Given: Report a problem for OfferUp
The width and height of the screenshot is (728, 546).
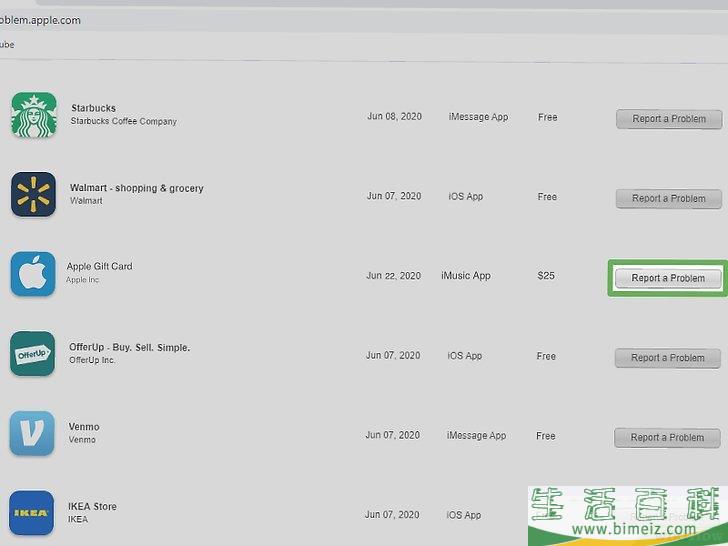Looking at the screenshot, I should (x=668, y=358).
